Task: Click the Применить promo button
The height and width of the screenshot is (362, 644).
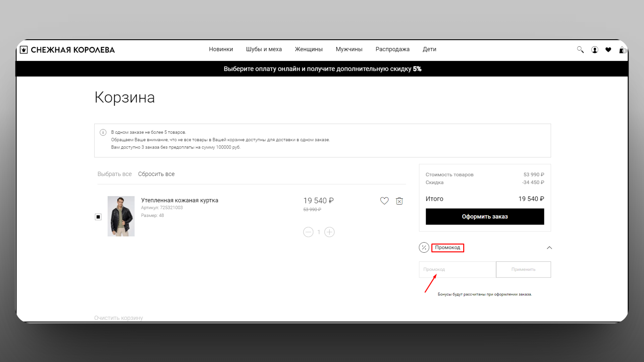Action: pyautogui.click(x=523, y=269)
